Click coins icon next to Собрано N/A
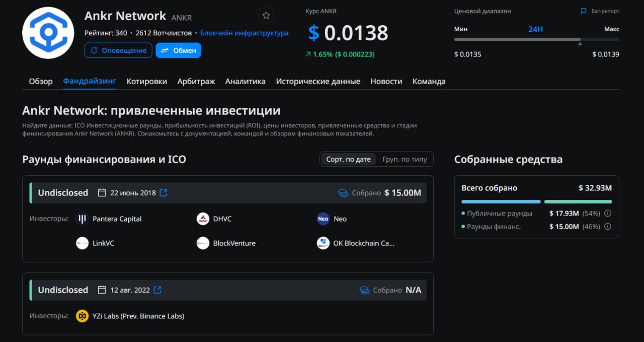This screenshot has height=342, width=644. click(x=364, y=290)
